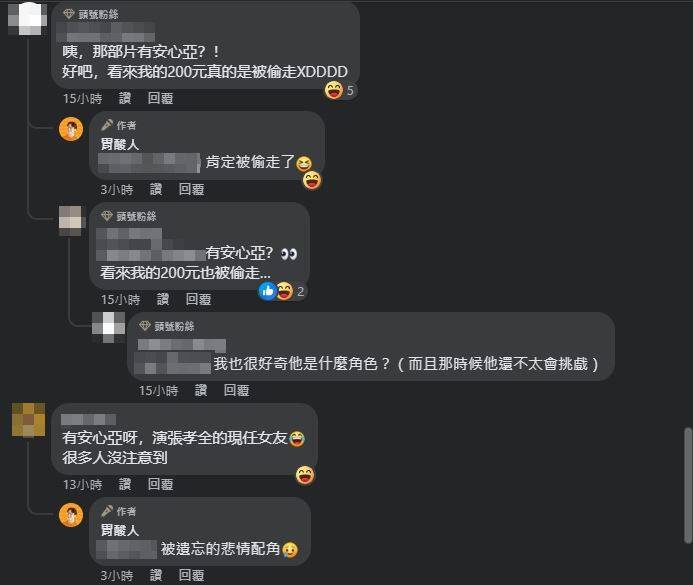The width and height of the screenshot is (693, 585).
Task: Click the 作者 pen badge on the 被遺忘的悲情配角 reply
Action: (x=118, y=511)
